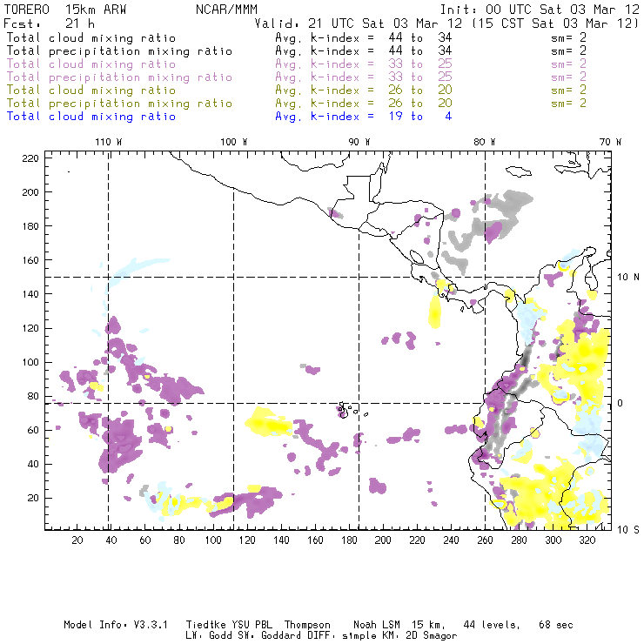Click the "180" value on the vertical axis
This screenshot has height=644, width=644.
click(x=30, y=226)
